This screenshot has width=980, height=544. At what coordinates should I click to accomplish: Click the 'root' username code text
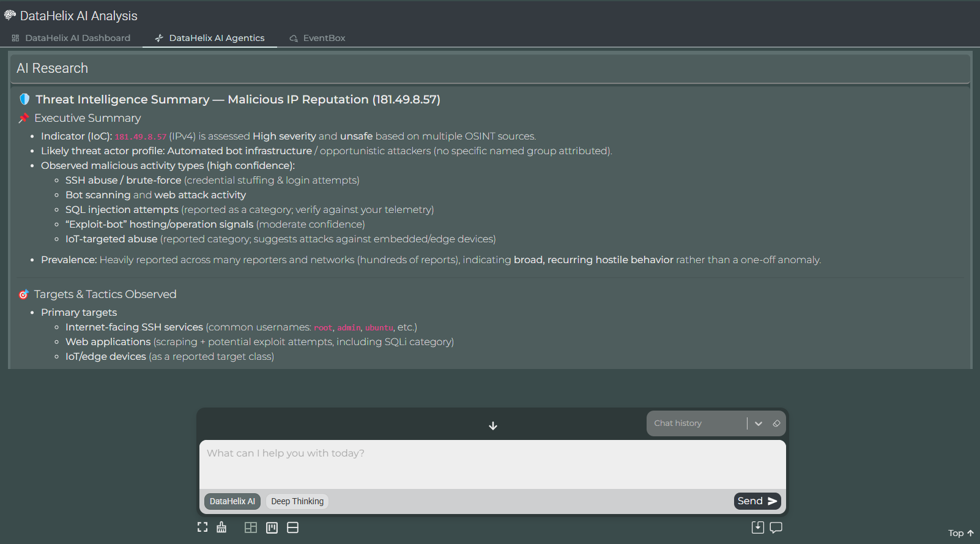323,328
